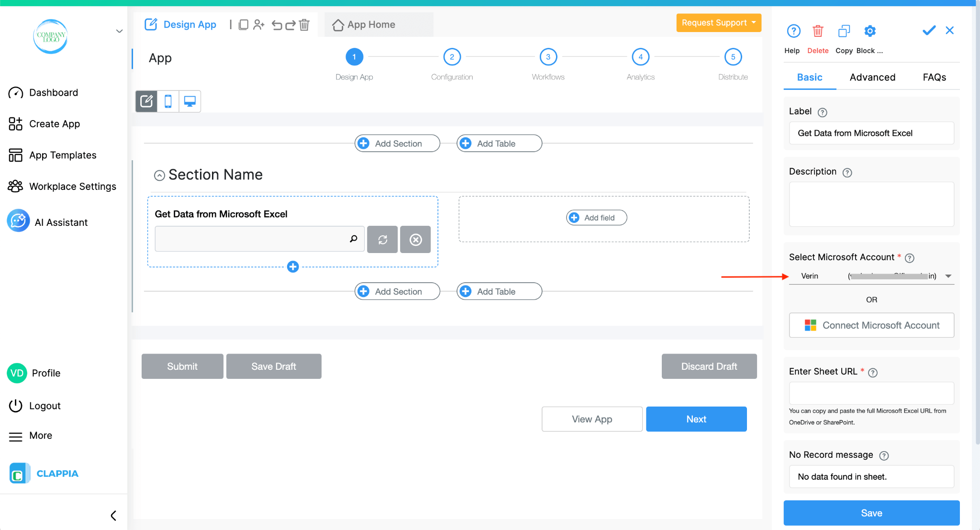Click the redo arrow icon
980x530 pixels.
(290, 24)
